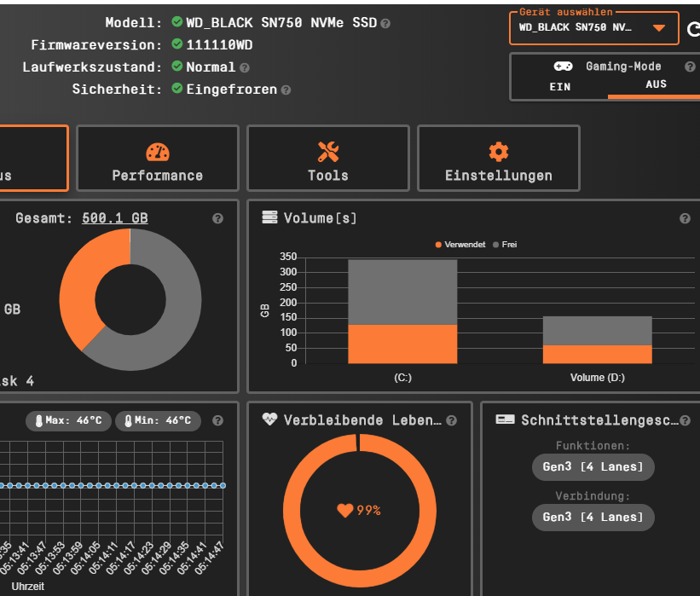
Task: Click the (C:) volume axis label
Action: pyautogui.click(x=402, y=378)
